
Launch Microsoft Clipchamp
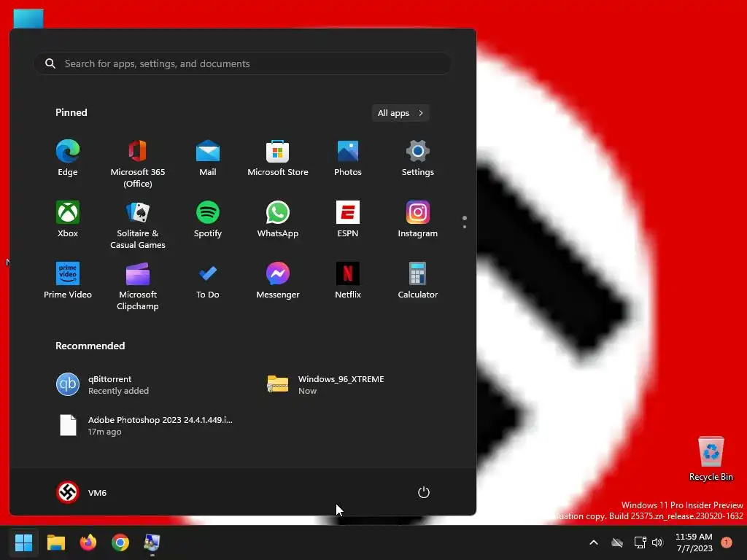point(138,287)
